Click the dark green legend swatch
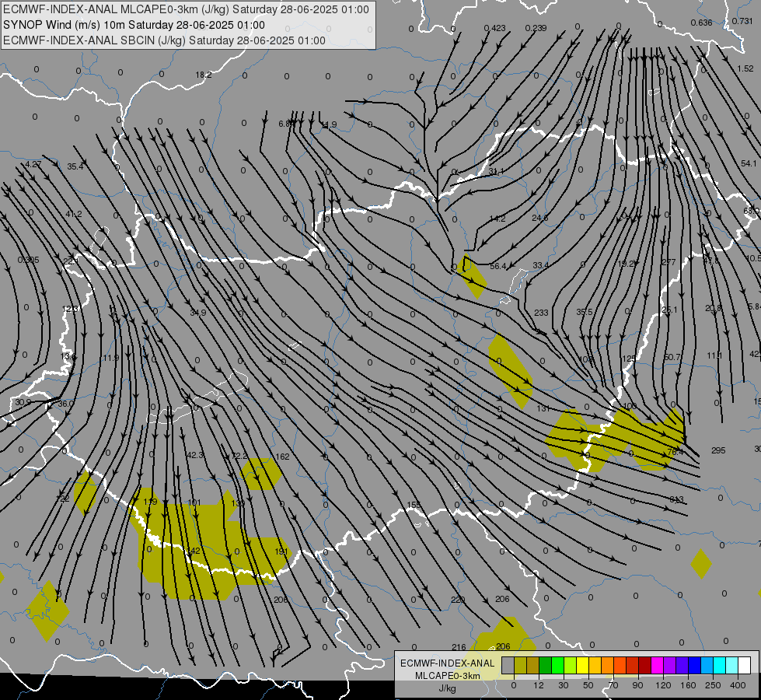Image resolution: width=761 pixels, height=700 pixels. click(546, 666)
